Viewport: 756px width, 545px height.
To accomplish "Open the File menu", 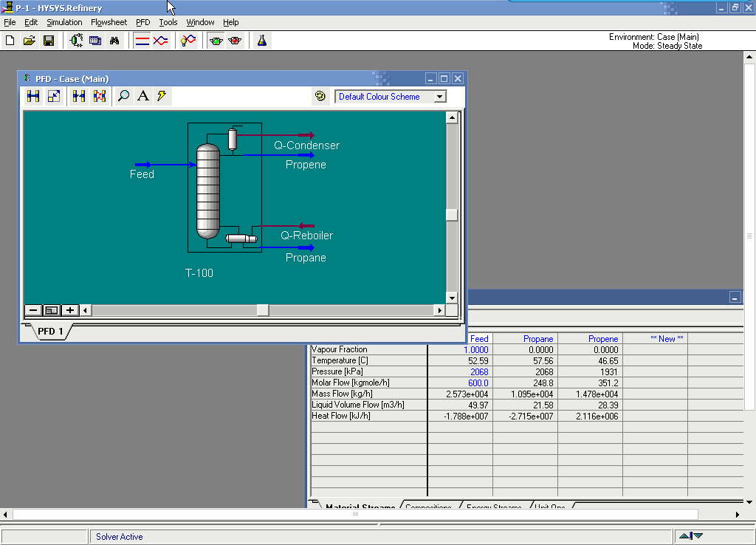I will click(10, 22).
